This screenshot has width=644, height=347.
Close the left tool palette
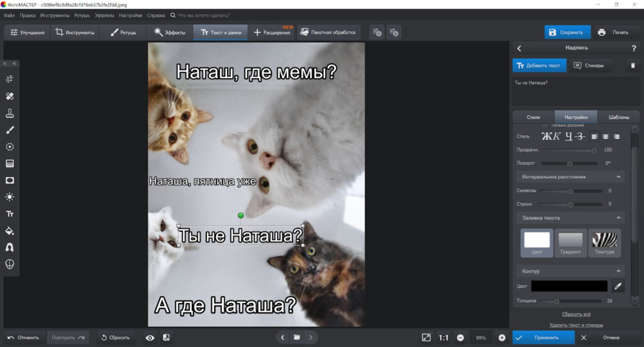pyautogui.click(x=5, y=64)
